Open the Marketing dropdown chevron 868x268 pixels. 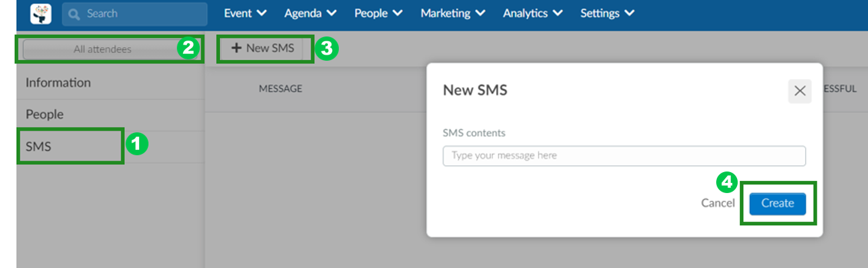tap(480, 14)
